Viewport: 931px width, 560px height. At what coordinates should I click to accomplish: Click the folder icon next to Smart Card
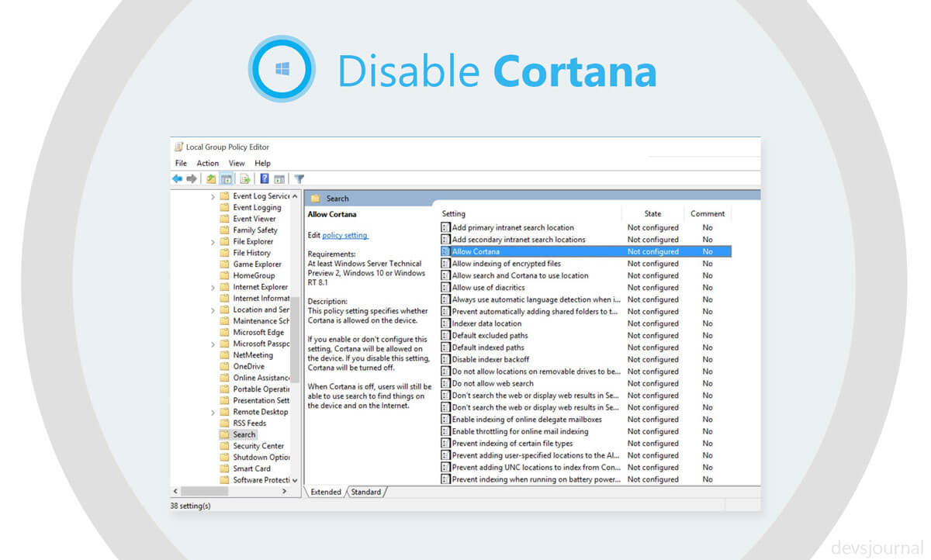click(224, 468)
